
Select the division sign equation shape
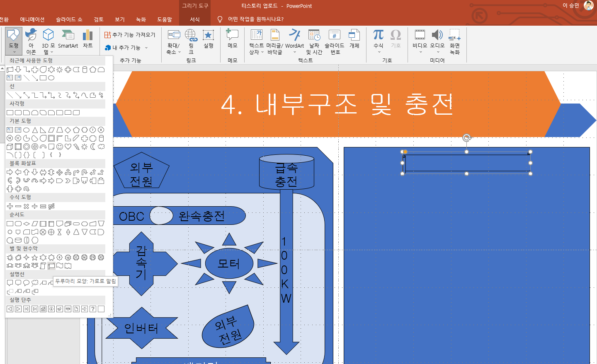point(35,206)
